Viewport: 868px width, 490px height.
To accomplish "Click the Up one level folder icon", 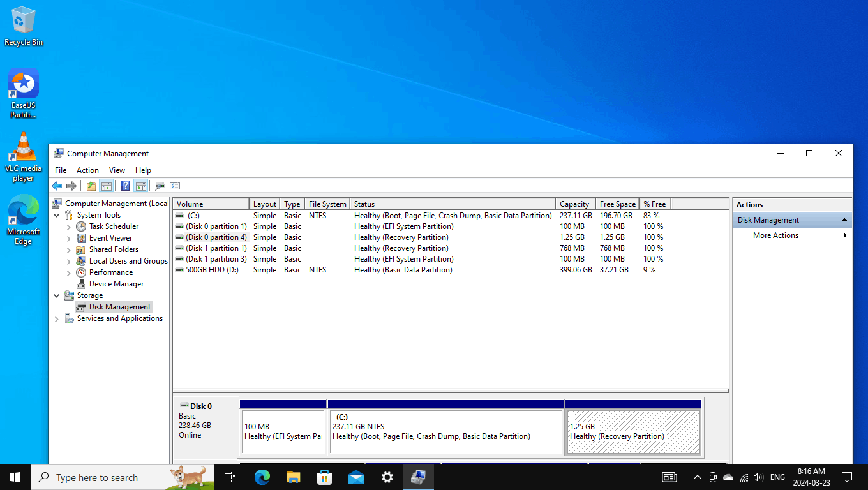I will point(91,186).
